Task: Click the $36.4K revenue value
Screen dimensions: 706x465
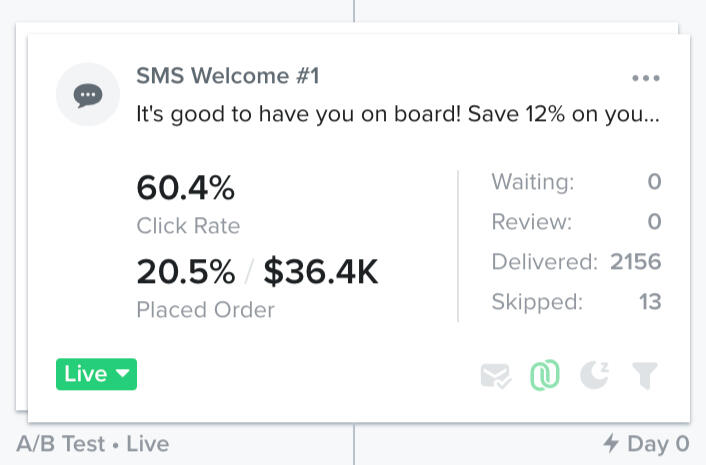Action: 321,271
